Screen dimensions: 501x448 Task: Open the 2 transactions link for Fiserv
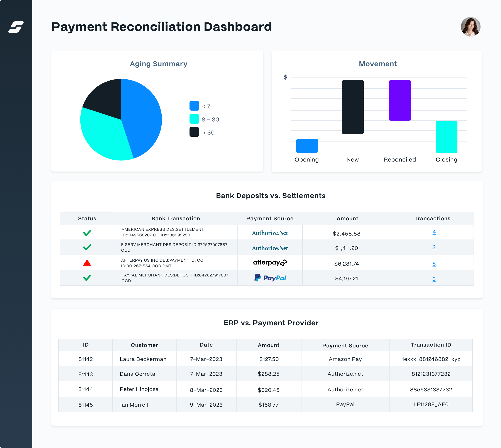coord(434,247)
